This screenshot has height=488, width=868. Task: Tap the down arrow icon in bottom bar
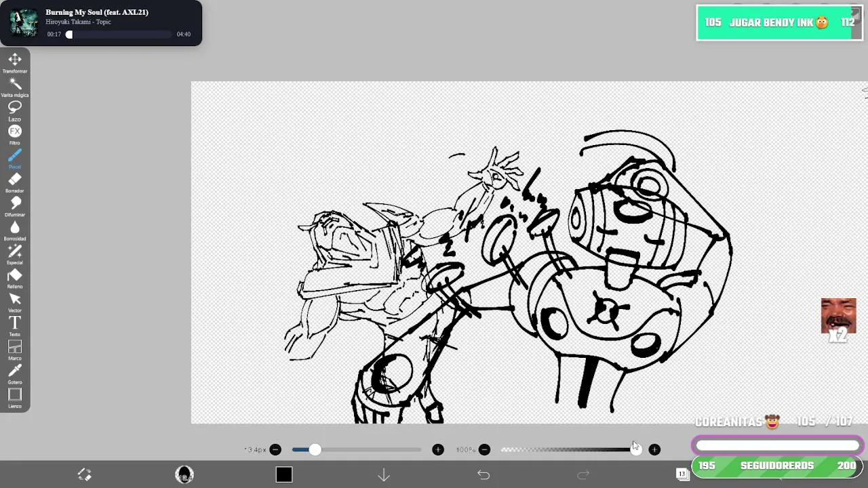click(384, 475)
